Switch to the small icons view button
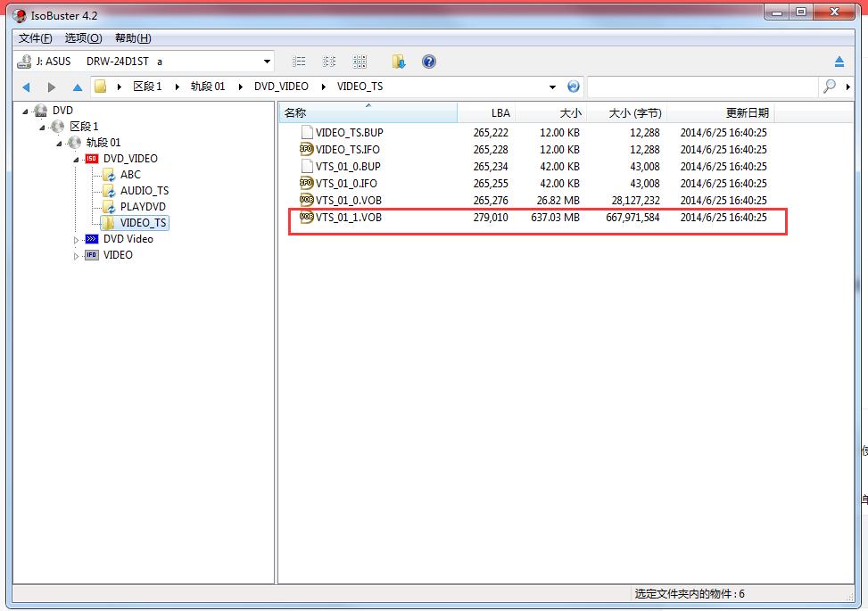The width and height of the screenshot is (868, 611). (329, 62)
